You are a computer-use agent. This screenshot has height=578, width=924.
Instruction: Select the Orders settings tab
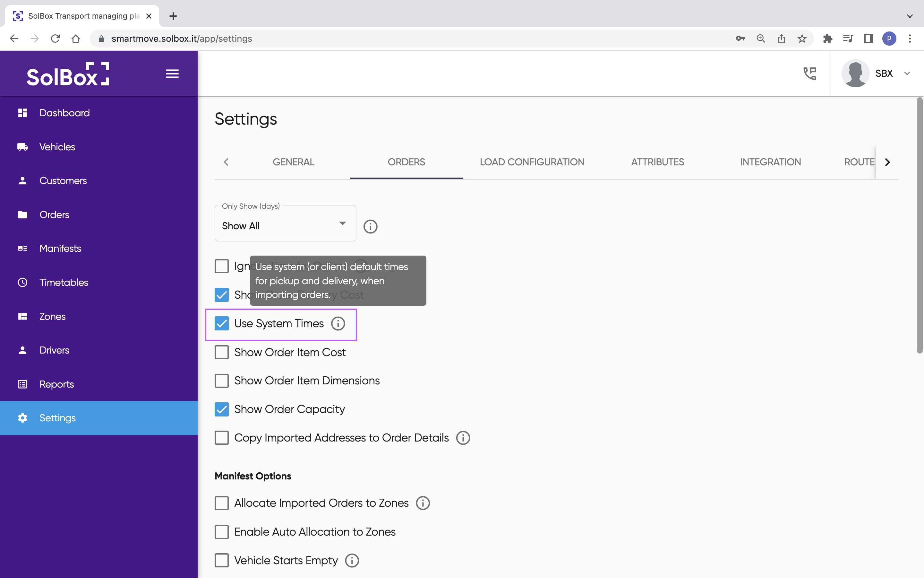click(x=406, y=162)
